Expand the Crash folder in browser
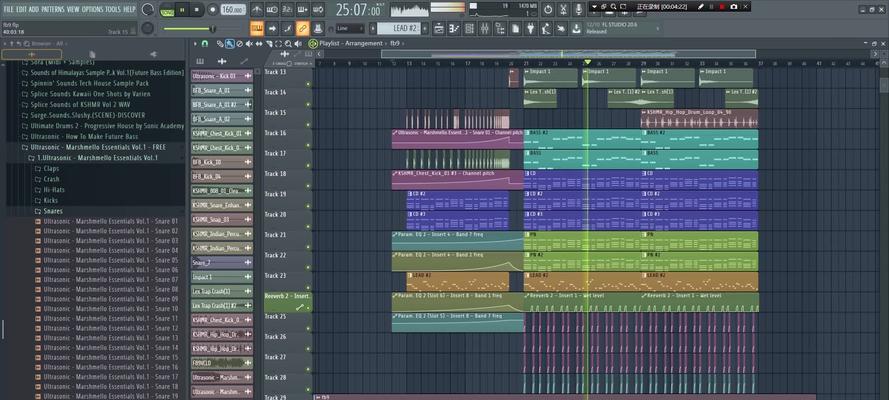 point(51,179)
